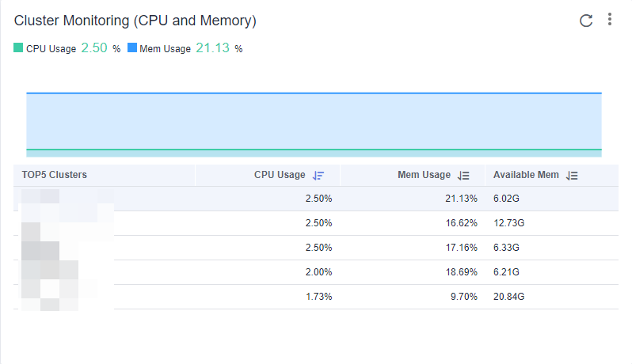Viewport: 632px width, 364px height.
Task: Click the CPU Usage column header text
Action: [x=280, y=175]
